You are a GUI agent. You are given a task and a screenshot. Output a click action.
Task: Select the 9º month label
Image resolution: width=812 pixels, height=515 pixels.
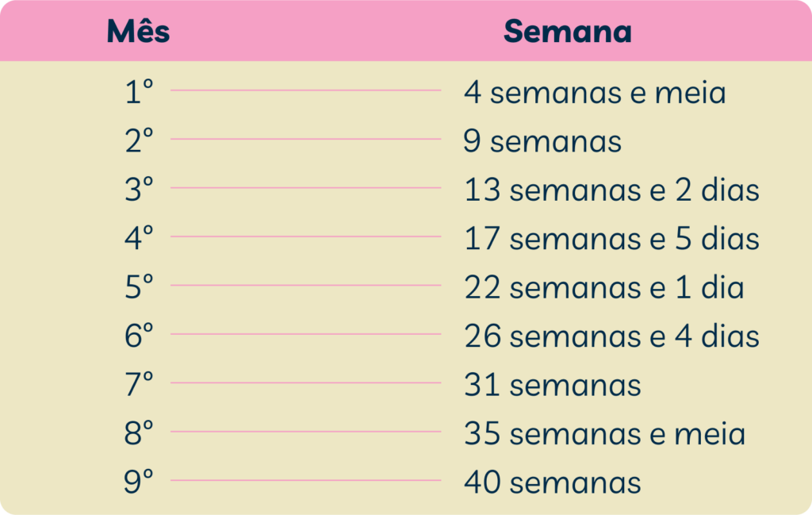[140, 482]
